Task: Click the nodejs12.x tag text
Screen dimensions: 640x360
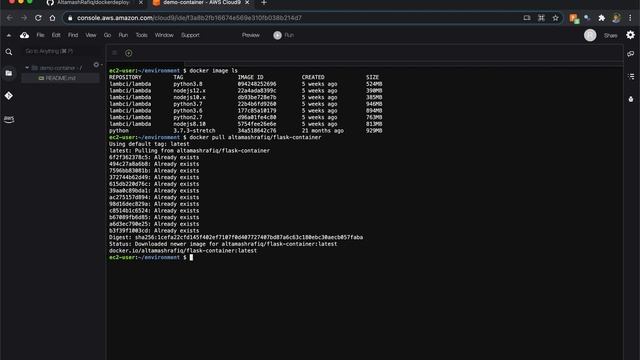Action: 189,91
